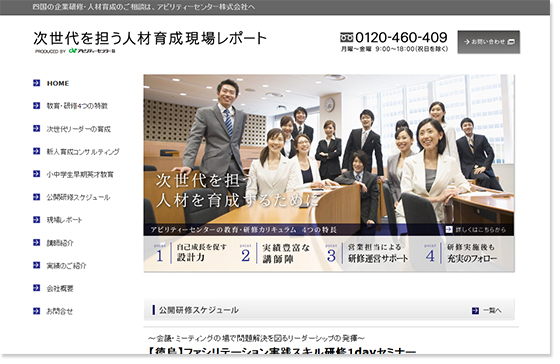
Task: Open the HOME menu item
Action: tap(58, 83)
